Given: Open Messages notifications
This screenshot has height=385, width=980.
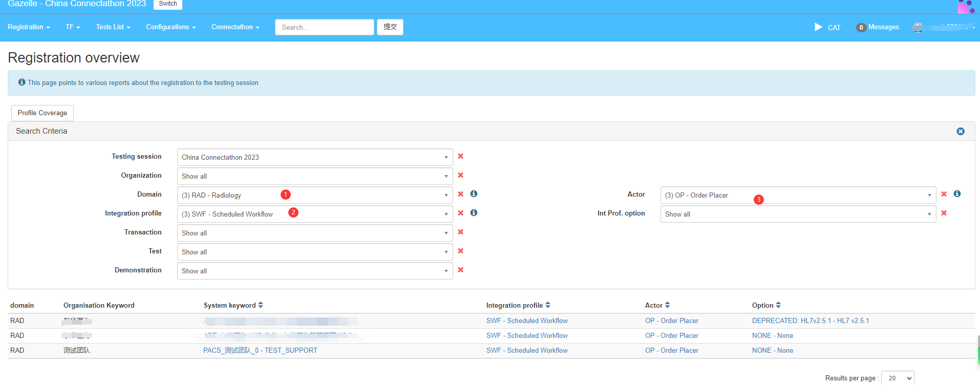Looking at the screenshot, I should pos(878,27).
